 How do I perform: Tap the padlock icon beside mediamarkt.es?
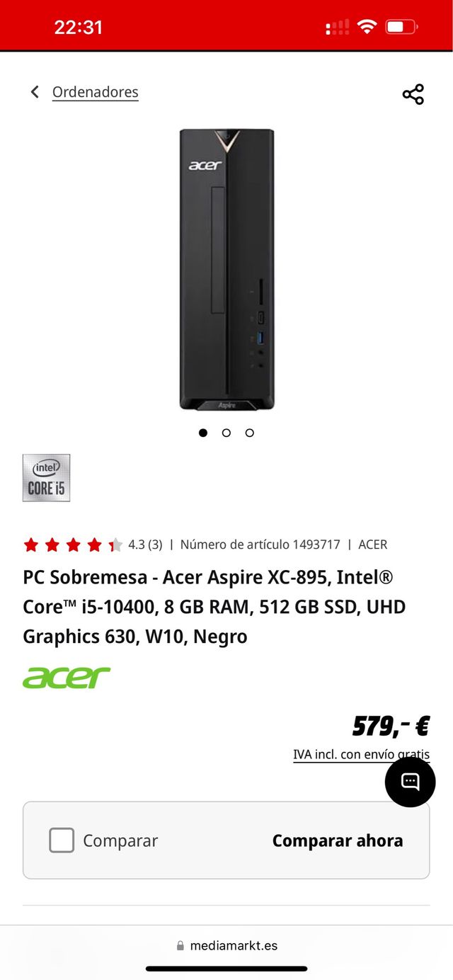(x=180, y=945)
